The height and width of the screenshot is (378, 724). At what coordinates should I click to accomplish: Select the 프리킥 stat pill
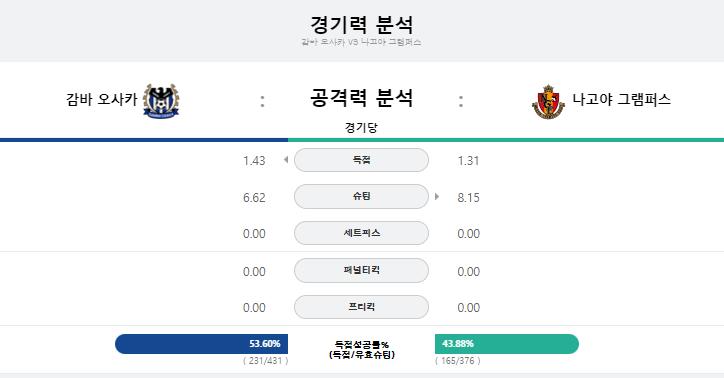[361, 307]
